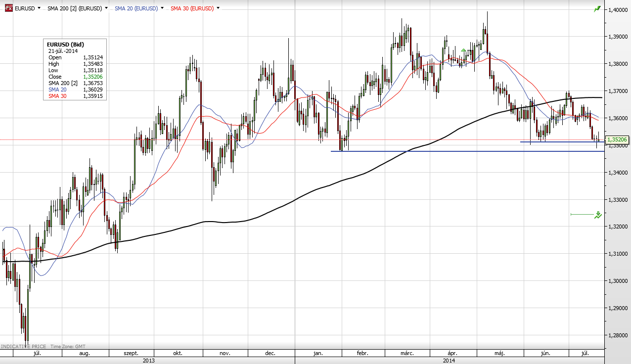Click the red Fx instrument icon
Screen dimensions: 631x364
(x=9, y=8)
